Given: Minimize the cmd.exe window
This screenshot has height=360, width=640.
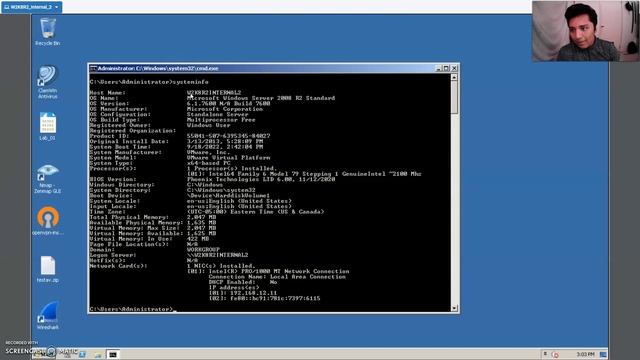Looking at the screenshot, I should 438,68.
